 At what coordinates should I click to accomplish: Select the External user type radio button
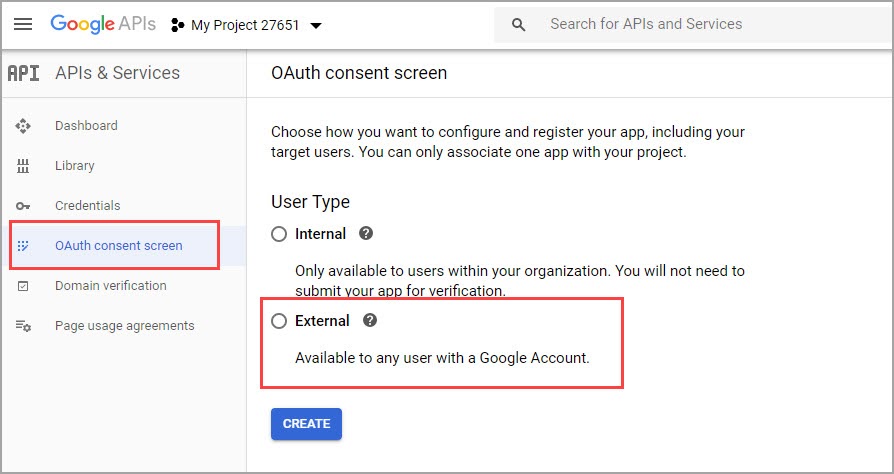coord(279,322)
